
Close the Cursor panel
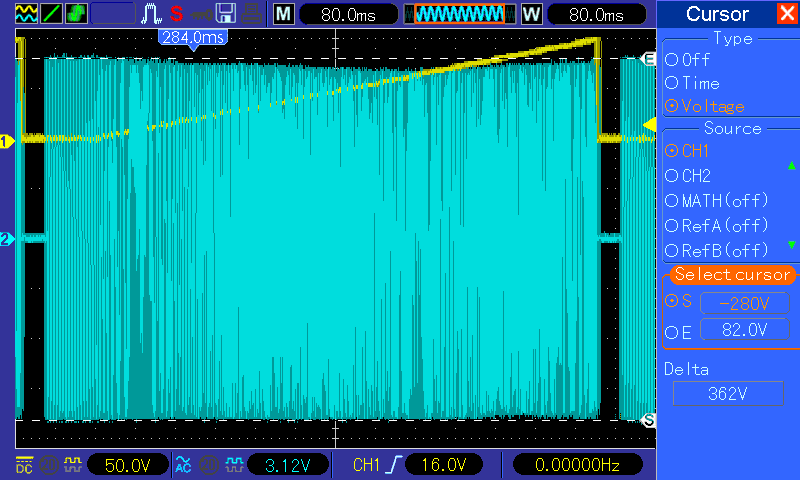click(787, 13)
